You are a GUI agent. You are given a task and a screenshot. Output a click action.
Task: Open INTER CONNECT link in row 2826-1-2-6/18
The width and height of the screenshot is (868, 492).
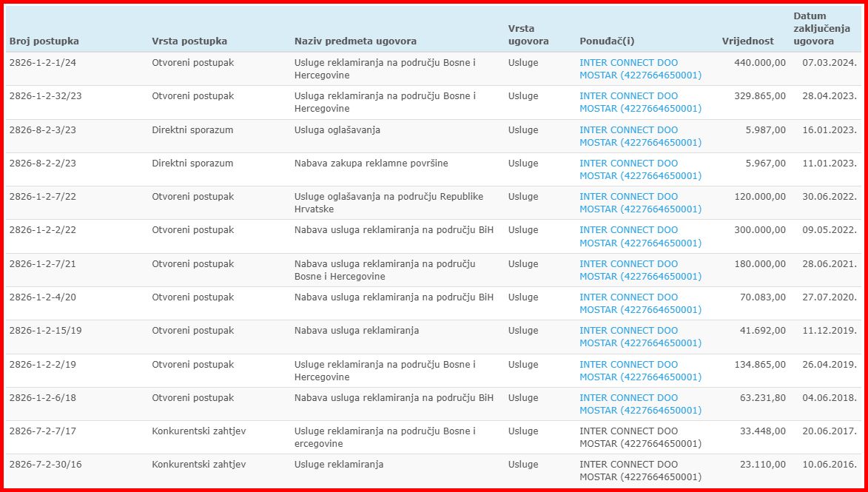click(x=641, y=404)
